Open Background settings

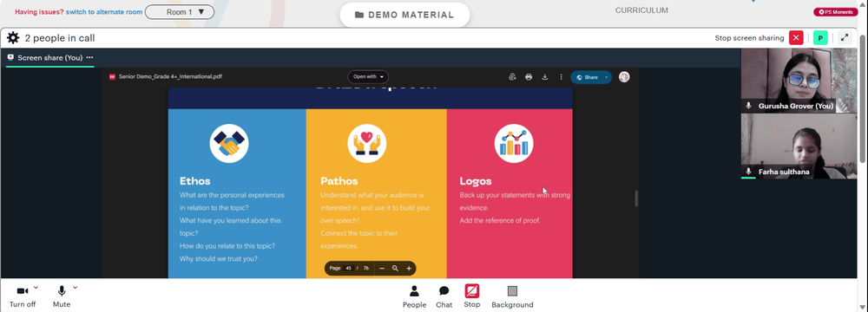(x=512, y=297)
